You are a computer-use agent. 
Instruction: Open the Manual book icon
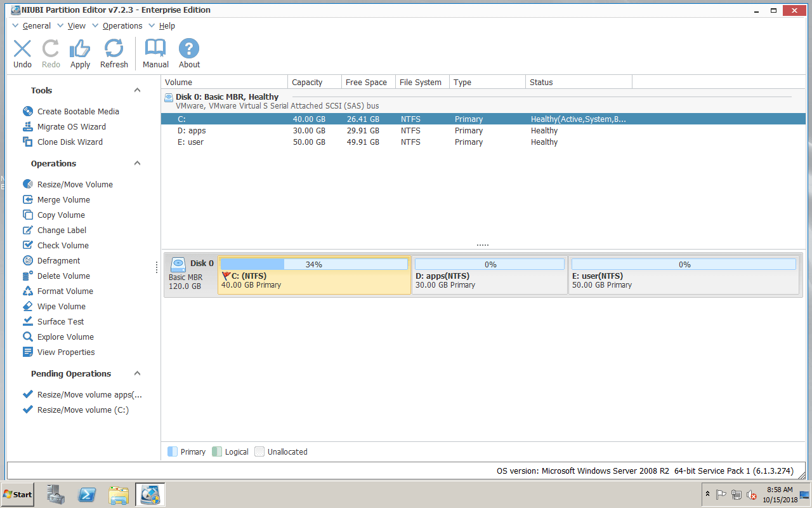[155, 49]
